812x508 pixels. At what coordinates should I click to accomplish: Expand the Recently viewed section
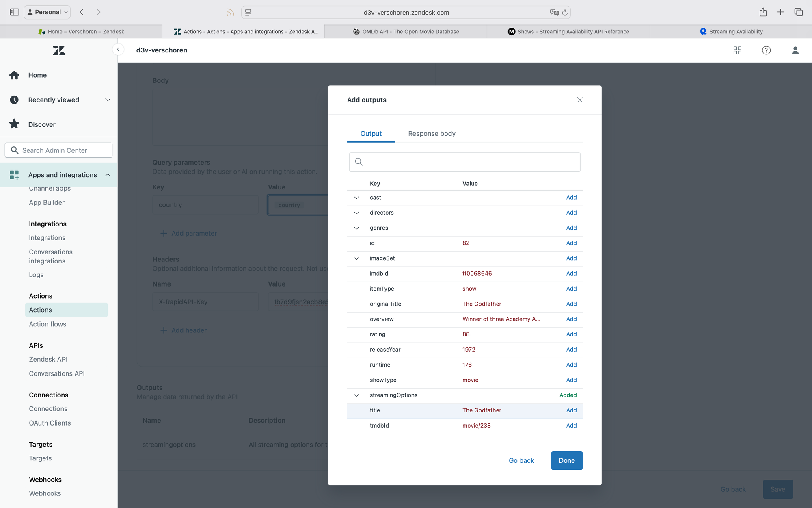coord(108,100)
